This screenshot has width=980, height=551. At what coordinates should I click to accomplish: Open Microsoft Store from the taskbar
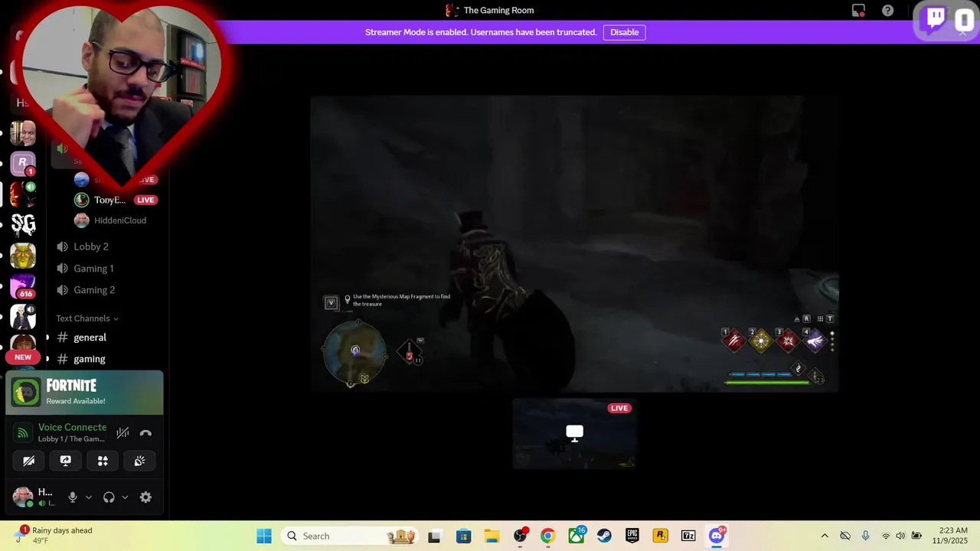tap(463, 536)
